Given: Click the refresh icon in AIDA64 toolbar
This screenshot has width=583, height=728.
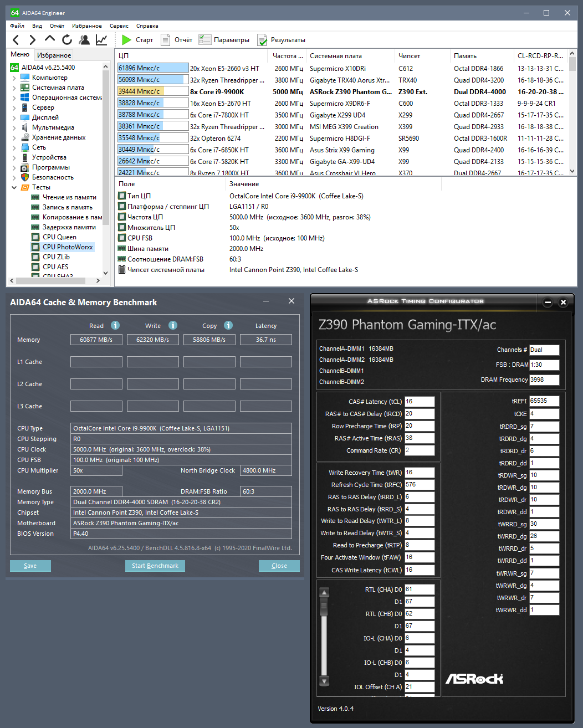Looking at the screenshot, I should point(67,40).
